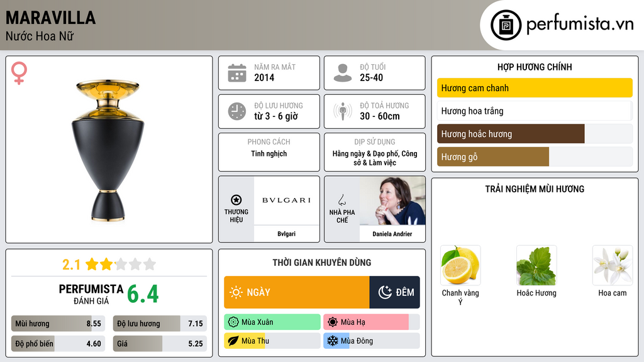Image resolution: width=644 pixels, height=362 pixels.
Task: Open the Daniela Andrier perfumer photo
Action: 392,200
